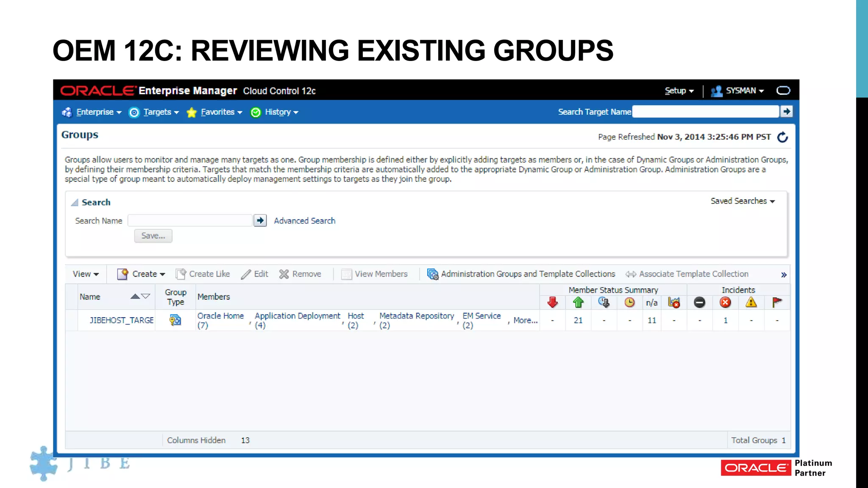Viewport: 868px width, 488px height.
Task: Expand the toolbar overflow chevron
Action: pos(784,275)
